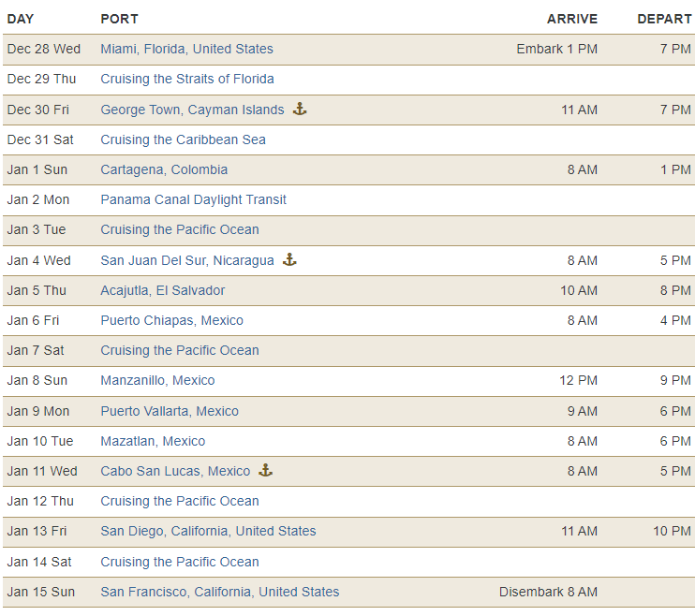This screenshot has width=695, height=616.
Task: Click the anchor icon beside Cabo San Lucas
Action: point(265,470)
